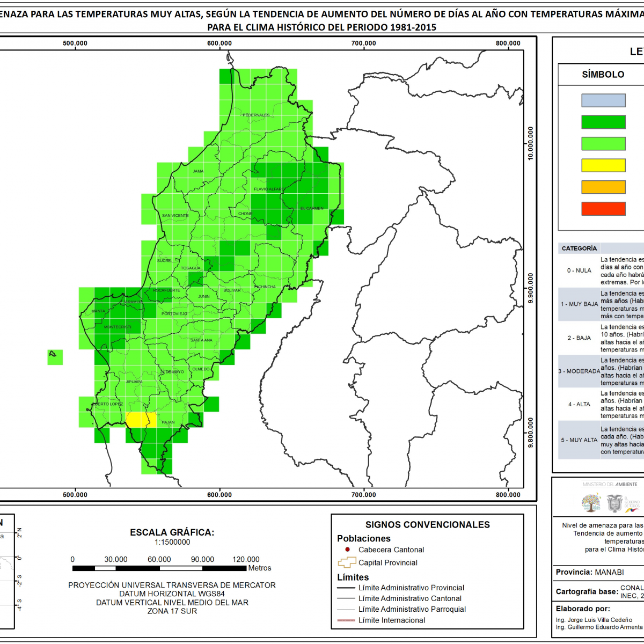Click the ZONA 17 SUR projection text
The height and width of the screenshot is (644, 644).
pos(172,611)
